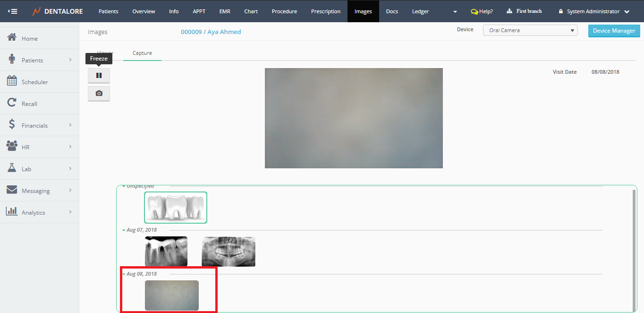The width and height of the screenshot is (644, 313).
Task: Click the Recall refresh icon
Action: pyautogui.click(x=12, y=103)
